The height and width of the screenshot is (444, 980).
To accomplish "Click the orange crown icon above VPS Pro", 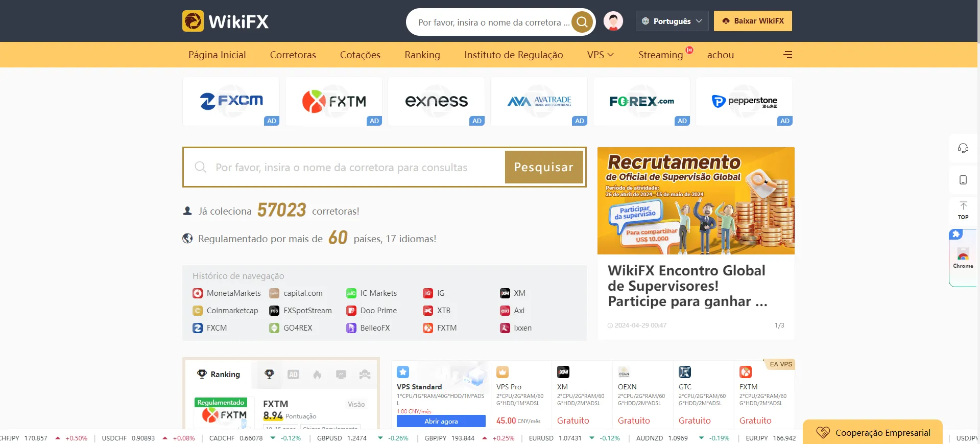I will (x=503, y=372).
